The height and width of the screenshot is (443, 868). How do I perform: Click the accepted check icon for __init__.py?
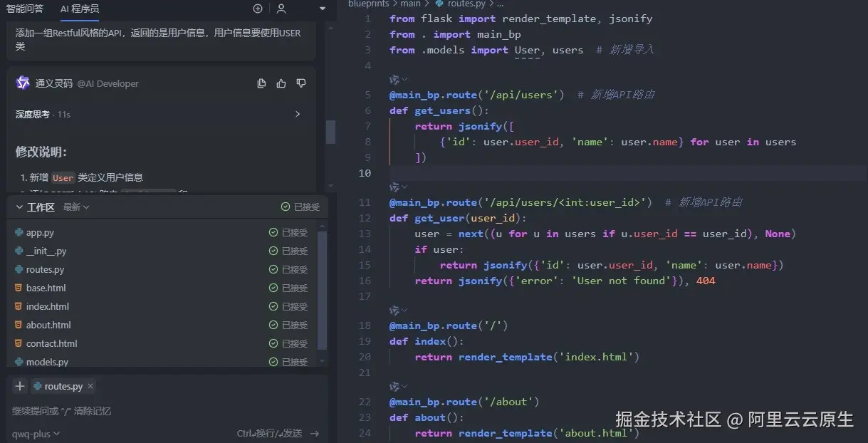273,251
